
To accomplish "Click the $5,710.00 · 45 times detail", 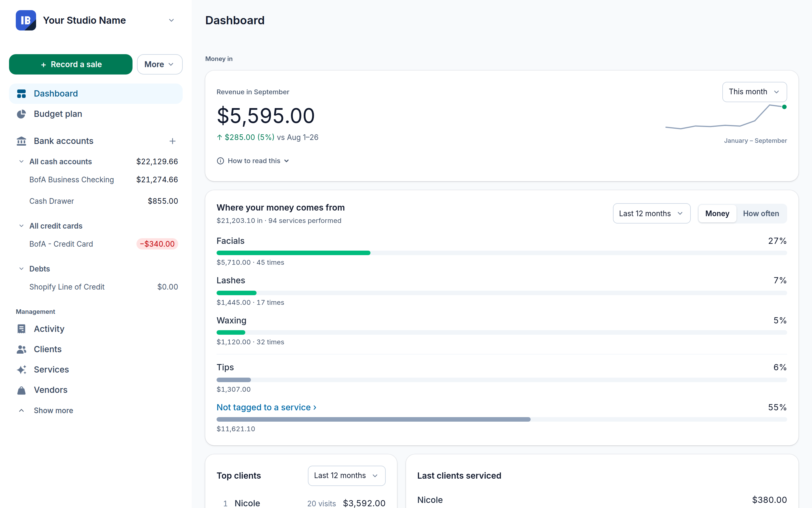I will (x=250, y=262).
